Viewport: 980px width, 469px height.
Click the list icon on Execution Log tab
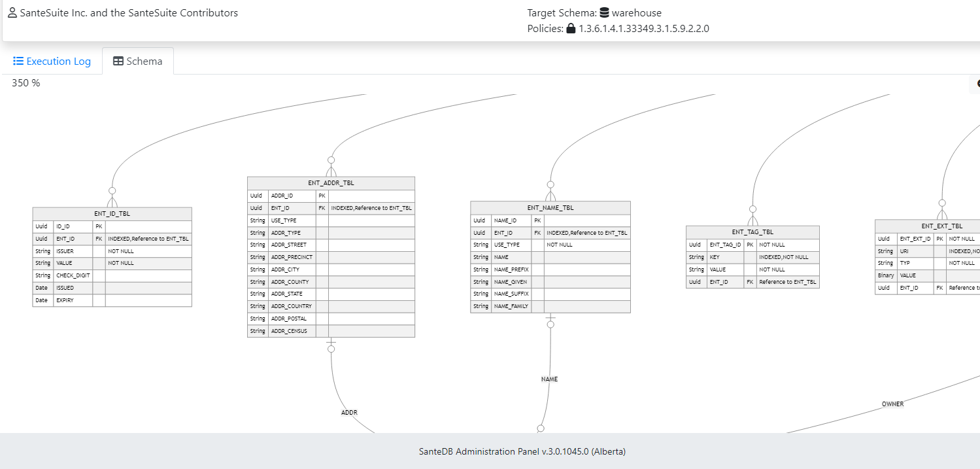point(18,61)
